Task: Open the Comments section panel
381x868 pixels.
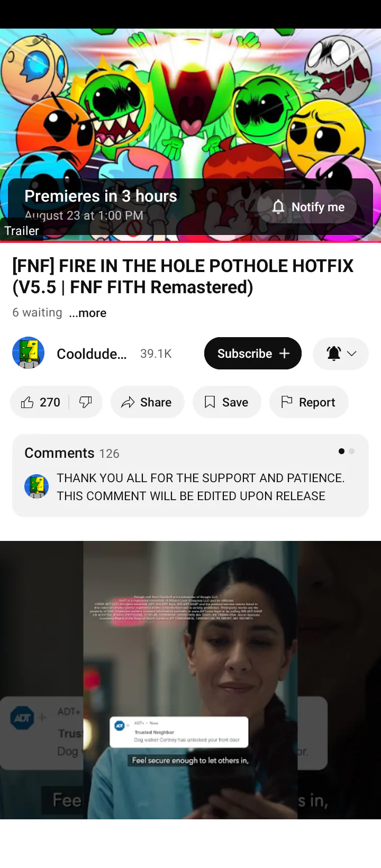Action: [190, 475]
